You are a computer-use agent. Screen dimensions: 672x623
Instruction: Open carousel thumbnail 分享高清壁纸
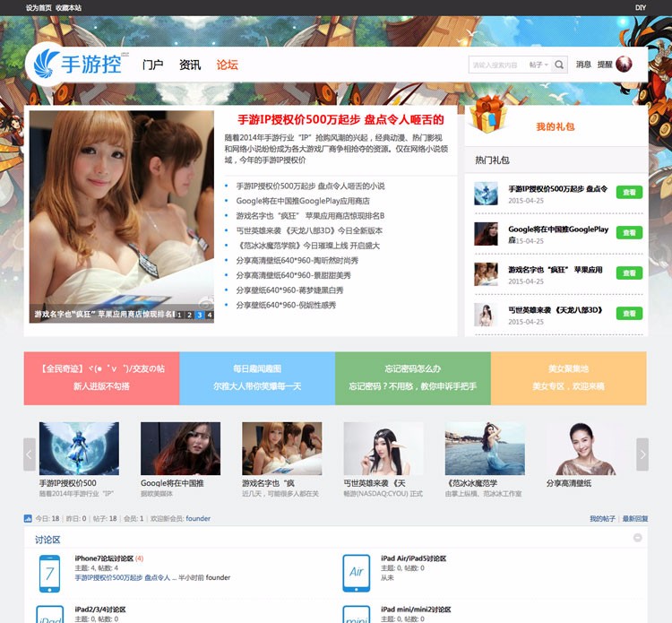(x=586, y=448)
